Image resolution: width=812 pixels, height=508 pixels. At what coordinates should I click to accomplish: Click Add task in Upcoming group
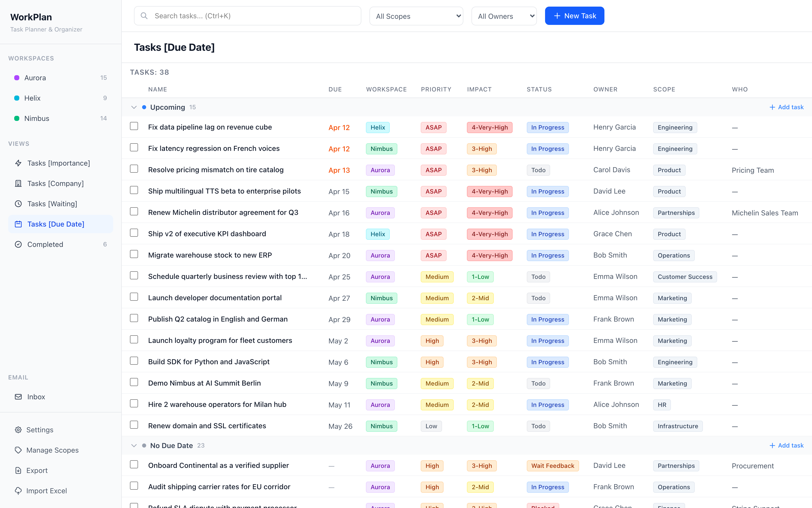(786, 107)
